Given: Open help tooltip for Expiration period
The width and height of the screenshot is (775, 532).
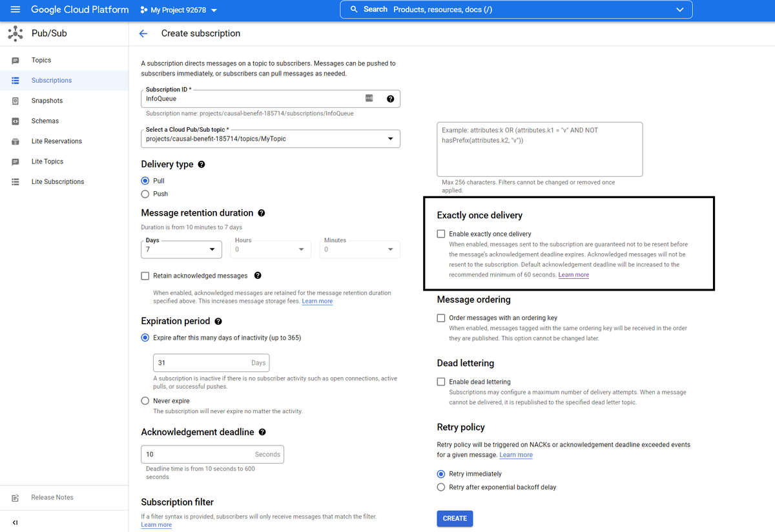Looking at the screenshot, I should pos(218,322).
